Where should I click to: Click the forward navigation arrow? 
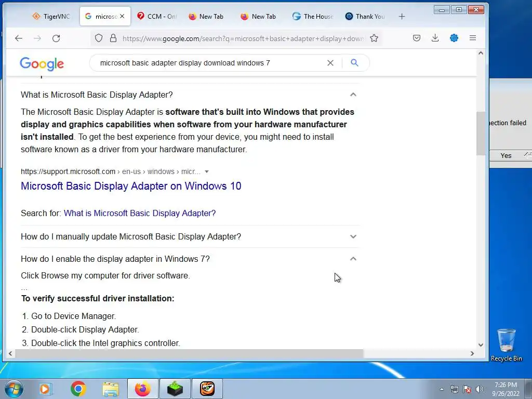click(37, 38)
